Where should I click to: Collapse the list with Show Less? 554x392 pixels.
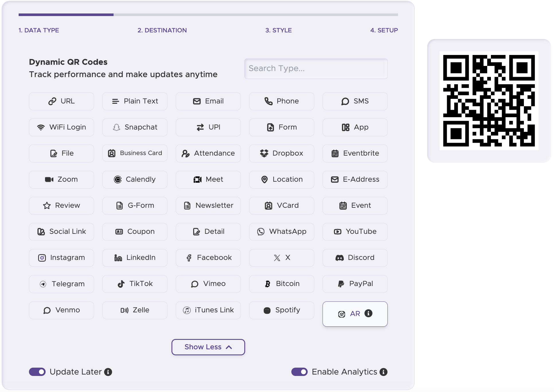[x=208, y=347]
